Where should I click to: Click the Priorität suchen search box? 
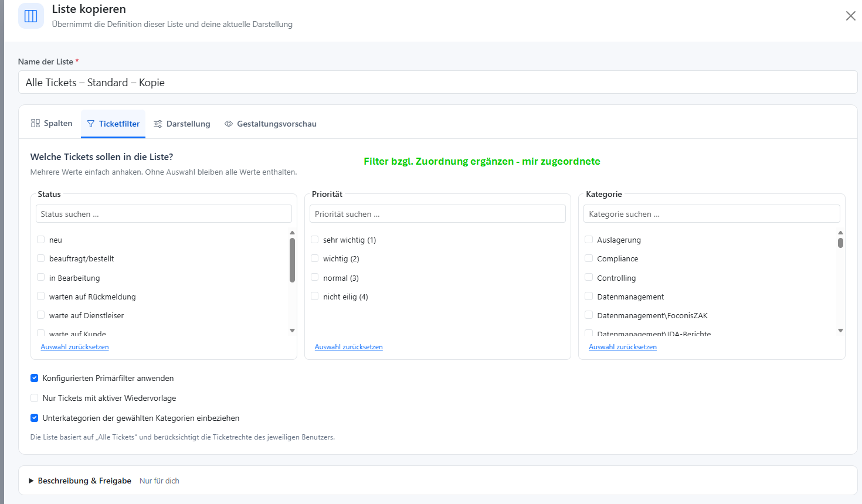coord(437,214)
